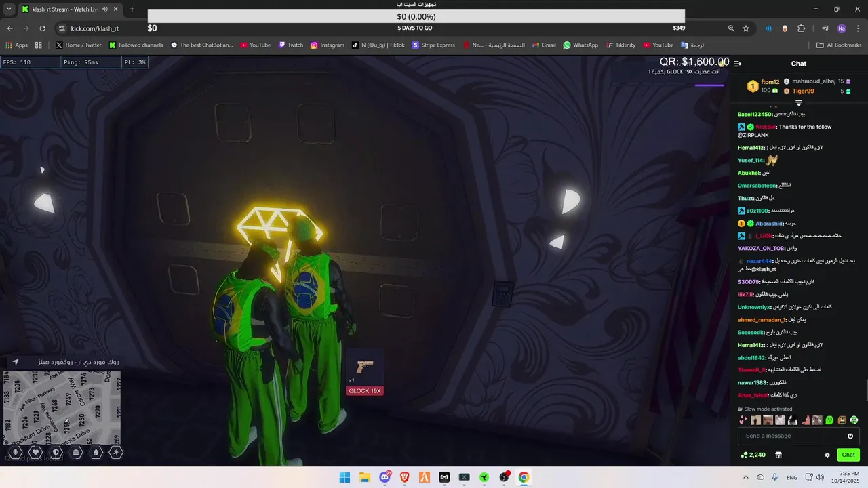Viewport: 868px width, 488px height.
Task: Open Tiger99's profile in the leaderboard
Action: coord(803,91)
